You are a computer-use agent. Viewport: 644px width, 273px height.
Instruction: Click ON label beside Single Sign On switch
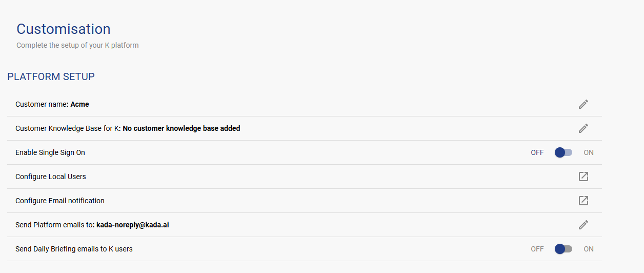click(589, 152)
